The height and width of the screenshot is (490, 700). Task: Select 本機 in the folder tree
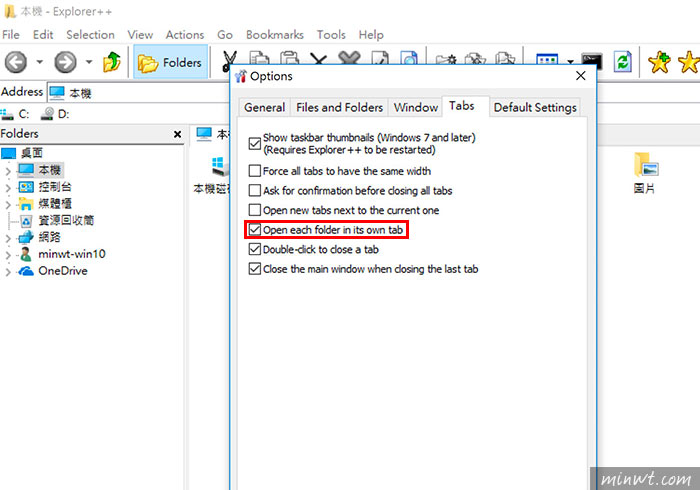50,170
